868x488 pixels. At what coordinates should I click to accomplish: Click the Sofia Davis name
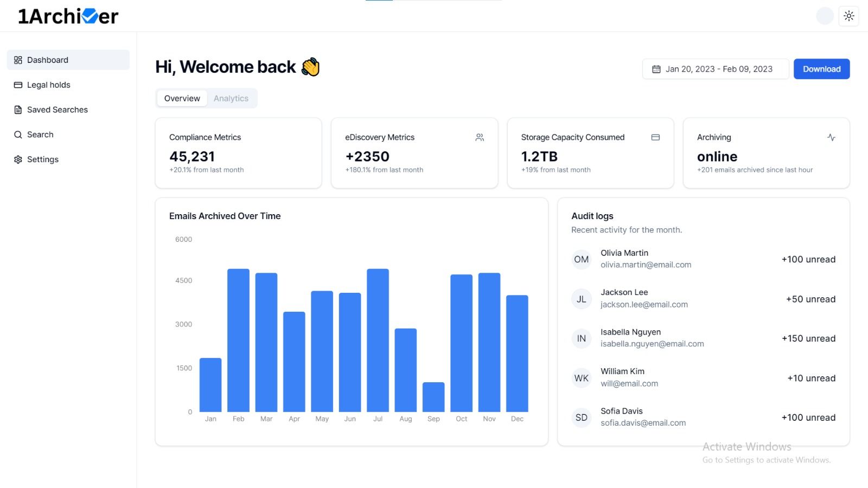pyautogui.click(x=621, y=411)
